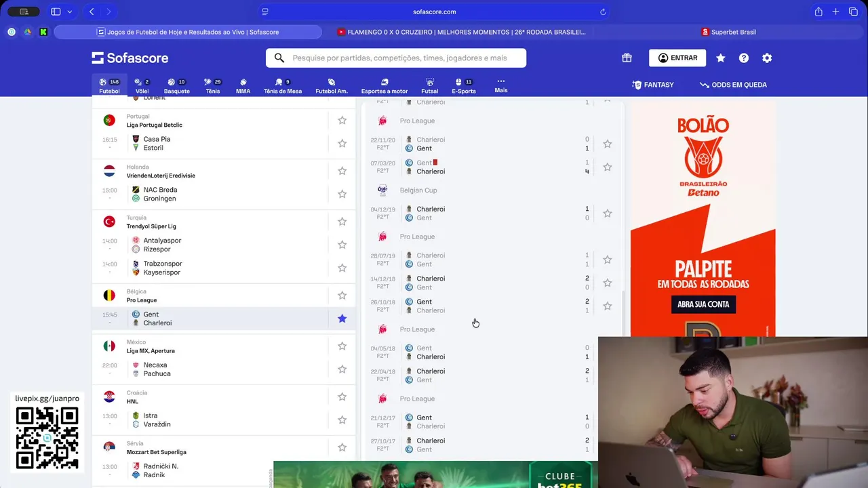The width and height of the screenshot is (868, 488).
Task: Open the Futebol Am. tab
Action: click(x=332, y=86)
